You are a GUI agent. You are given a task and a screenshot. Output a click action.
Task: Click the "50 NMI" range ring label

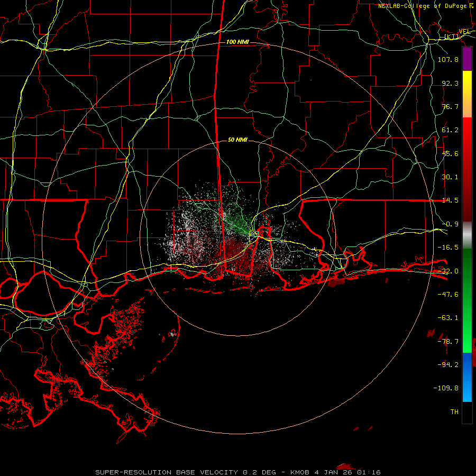tap(237, 140)
